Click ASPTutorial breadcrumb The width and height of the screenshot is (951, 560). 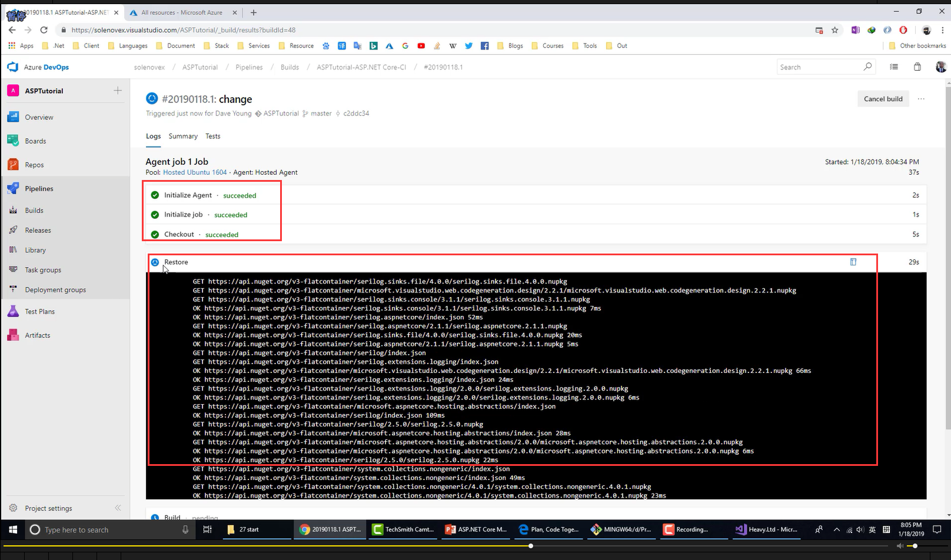pyautogui.click(x=200, y=67)
